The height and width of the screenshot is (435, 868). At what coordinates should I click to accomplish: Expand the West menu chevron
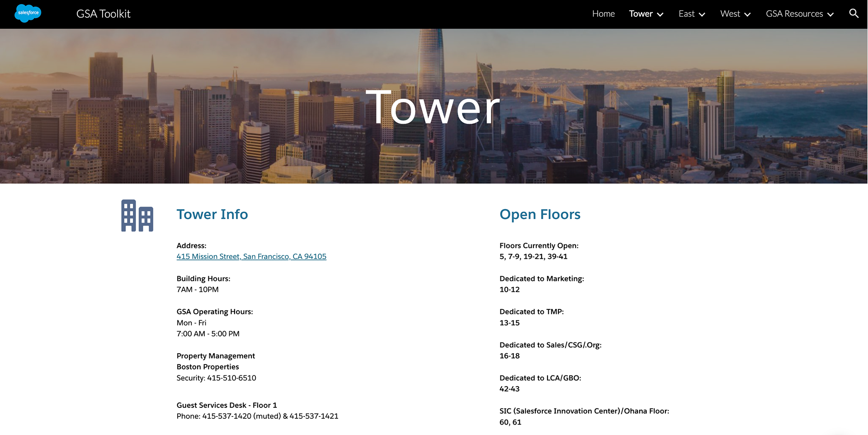coord(747,14)
